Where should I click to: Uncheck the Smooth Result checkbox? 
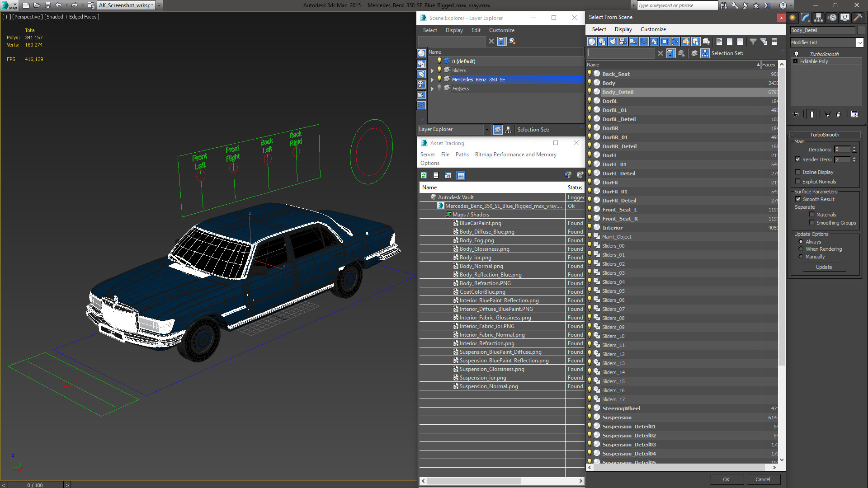point(798,199)
